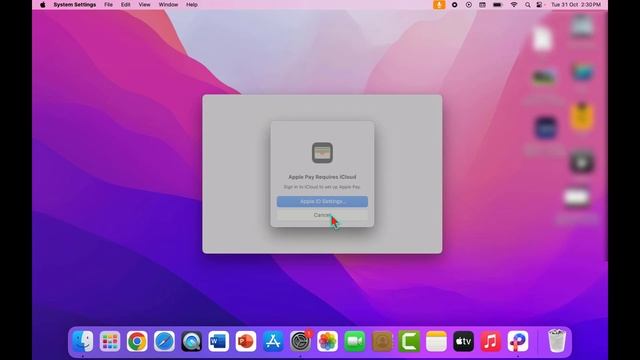This screenshot has width=640, height=360.
Task: Click the play circle menu bar icon
Action: click(x=469, y=5)
